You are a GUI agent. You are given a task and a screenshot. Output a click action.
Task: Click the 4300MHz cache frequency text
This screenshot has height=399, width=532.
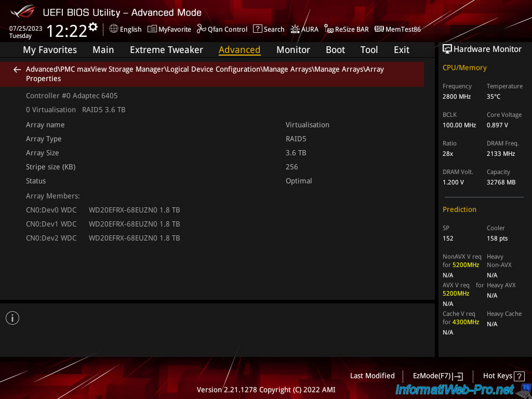point(465,322)
